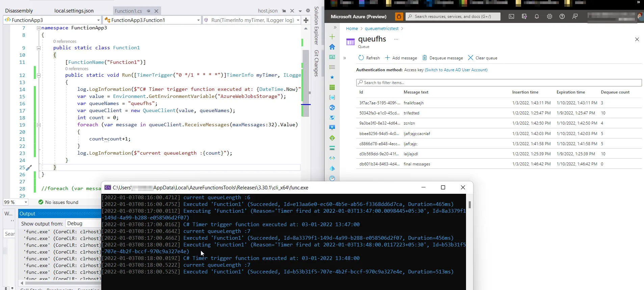Click Switch to Azure AD User Account link
The width and height of the screenshot is (644, 290).
point(456,70)
